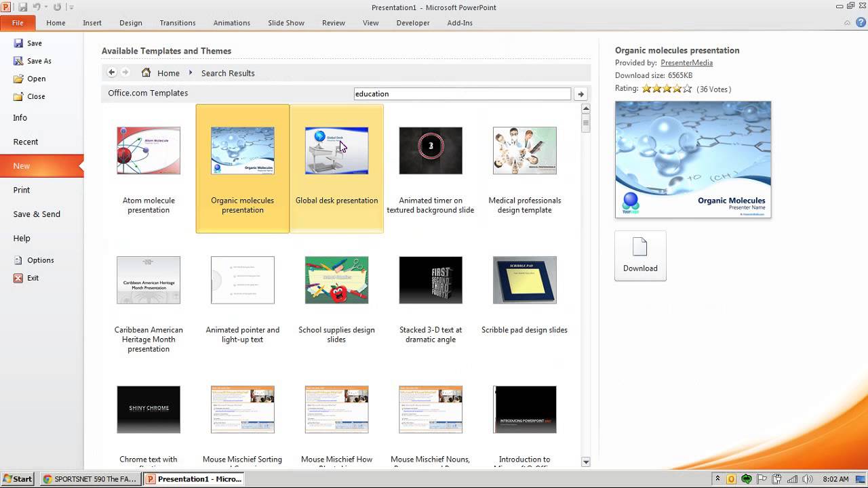Open the Customize Quick Access Toolbar dropdown

tap(71, 7)
